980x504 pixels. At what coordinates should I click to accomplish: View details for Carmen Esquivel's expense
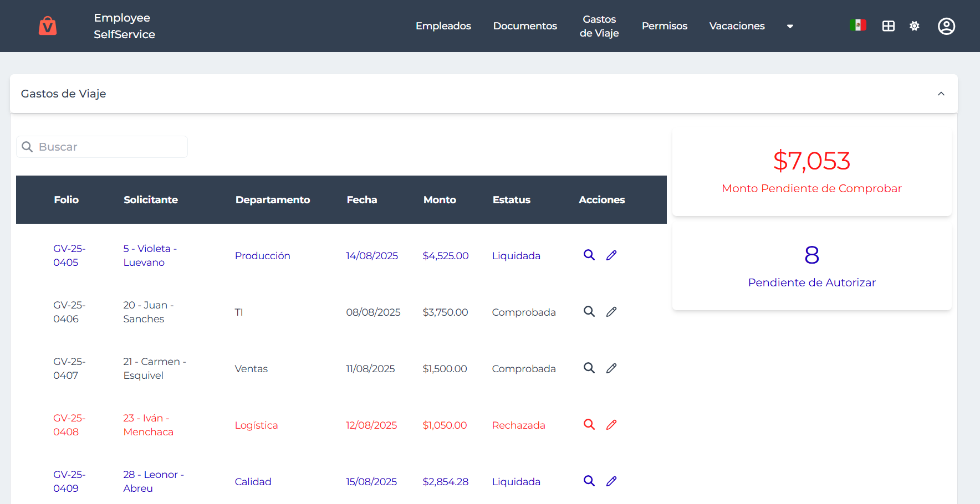pos(589,368)
